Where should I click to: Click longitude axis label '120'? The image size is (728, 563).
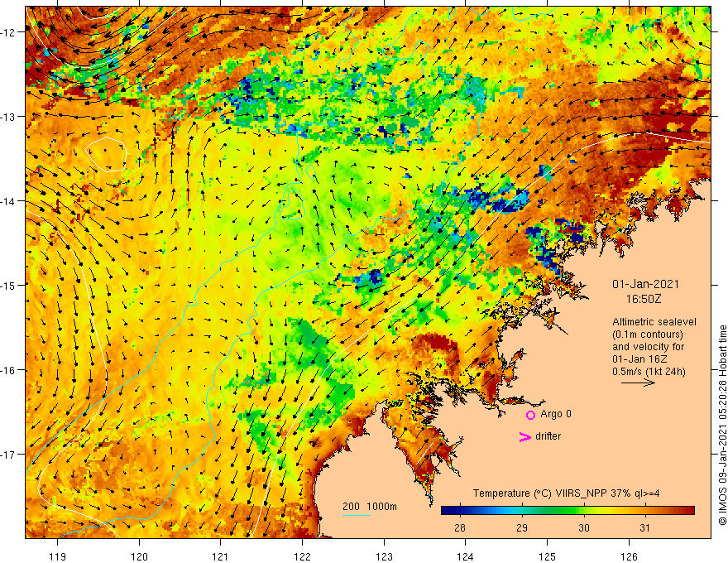139,556
